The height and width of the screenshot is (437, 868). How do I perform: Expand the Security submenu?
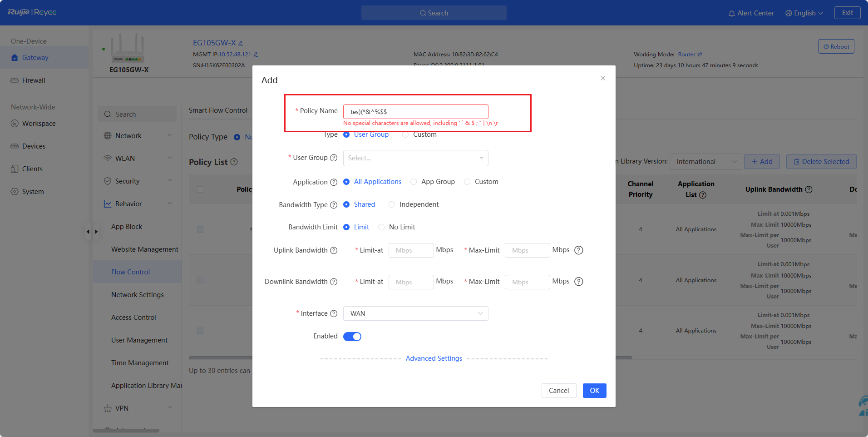click(x=170, y=181)
